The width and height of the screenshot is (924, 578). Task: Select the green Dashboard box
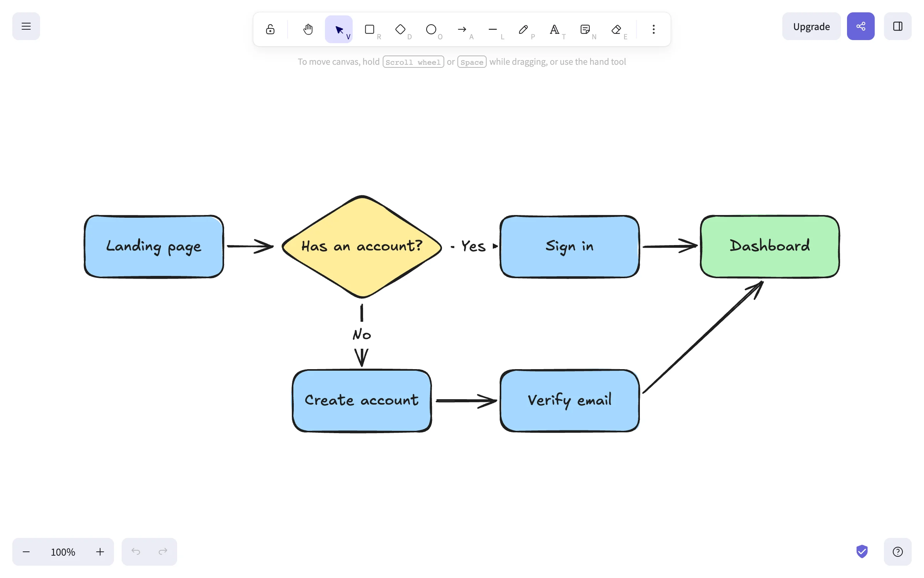pyautogui.click(x=770, y=247)
